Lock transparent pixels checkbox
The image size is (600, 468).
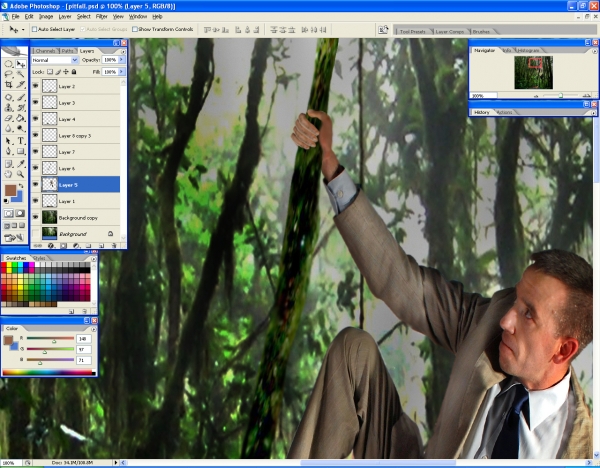(x=50, y=72)
